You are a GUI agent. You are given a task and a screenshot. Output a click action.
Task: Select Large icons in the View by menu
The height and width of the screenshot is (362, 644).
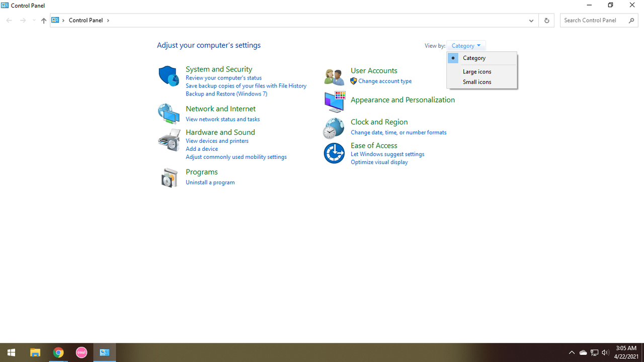point(482,71)
